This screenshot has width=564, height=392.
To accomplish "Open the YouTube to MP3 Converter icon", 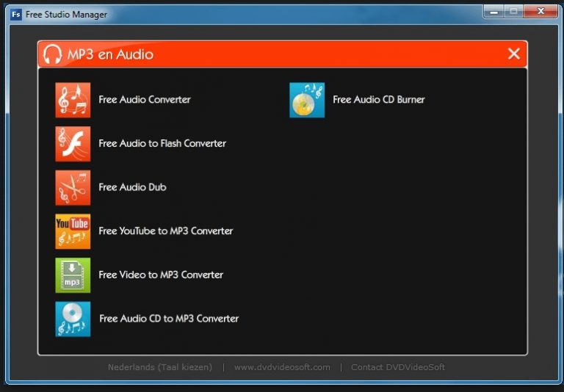I will [73, 231].
